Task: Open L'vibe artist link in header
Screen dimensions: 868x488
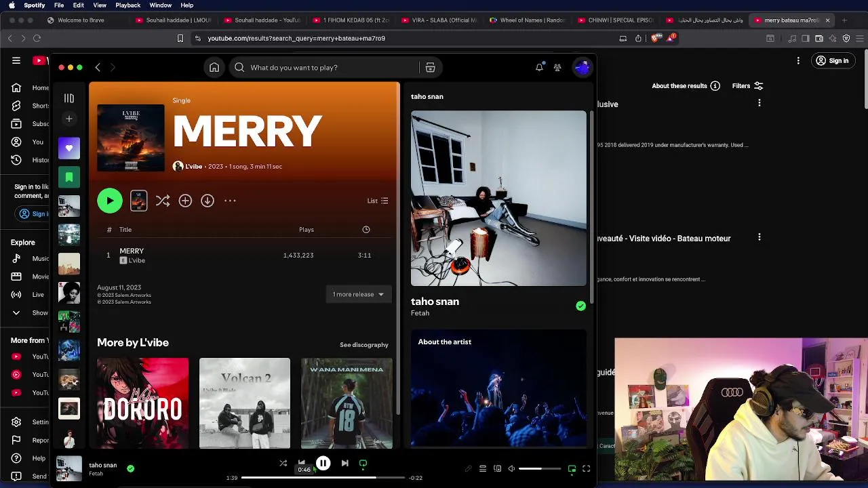Action: pyautogui.click(x=194, y=166)
